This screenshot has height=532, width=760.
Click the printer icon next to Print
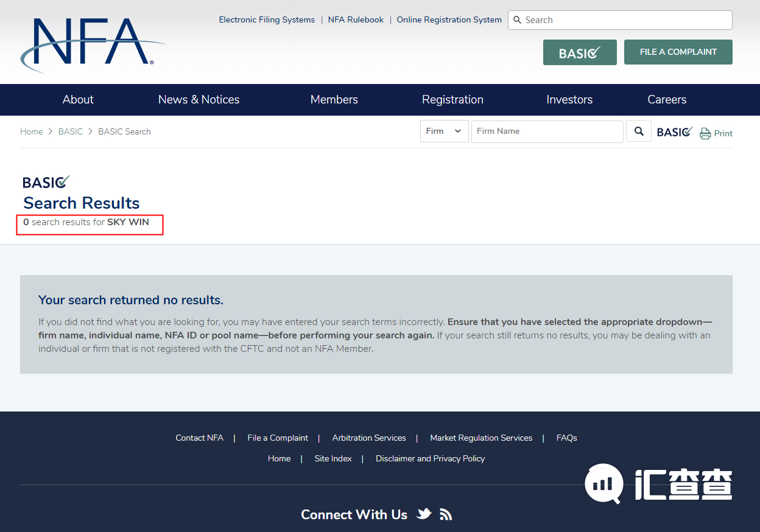(x=705, y=133)
